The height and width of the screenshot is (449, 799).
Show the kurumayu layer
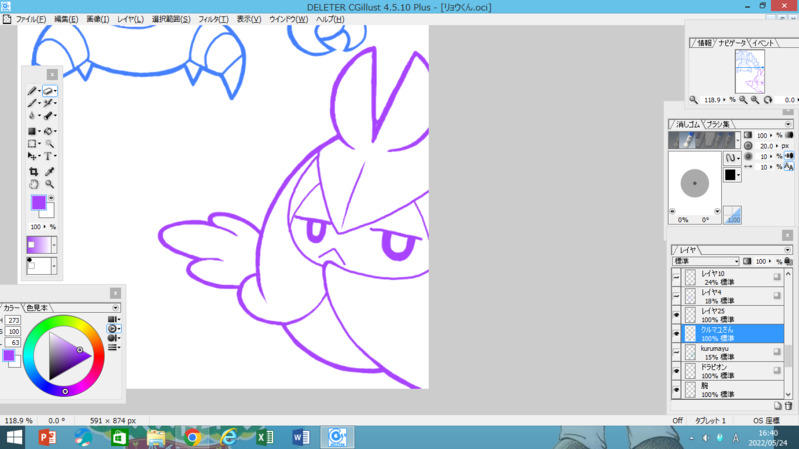click(x=676, y=352)
